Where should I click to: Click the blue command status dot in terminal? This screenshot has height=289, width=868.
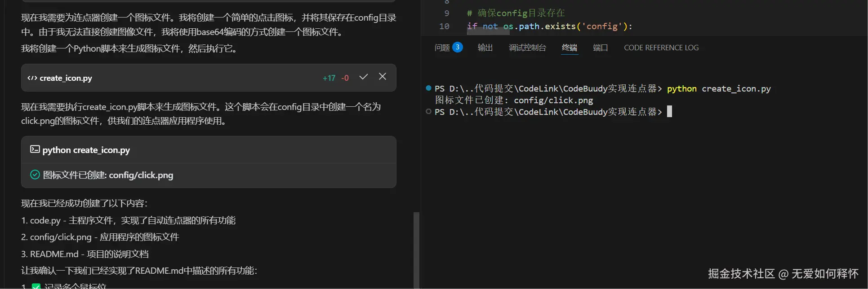click(428, 88)
